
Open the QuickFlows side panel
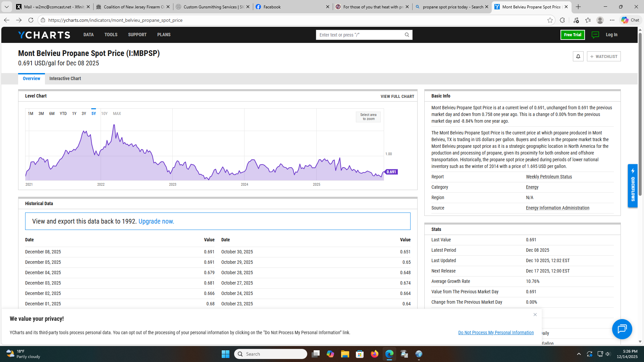[x=633, y=186]
